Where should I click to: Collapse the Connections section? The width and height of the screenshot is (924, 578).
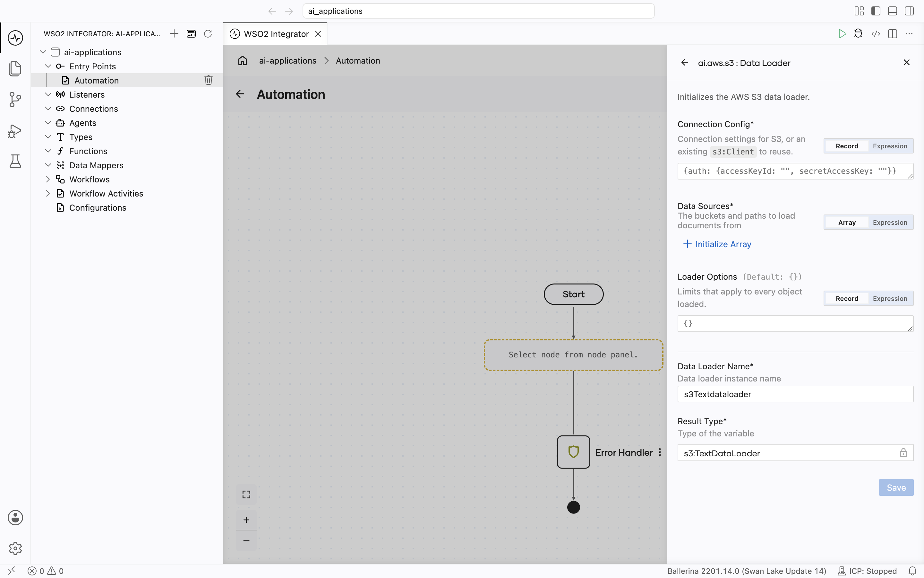pos(48,109)
